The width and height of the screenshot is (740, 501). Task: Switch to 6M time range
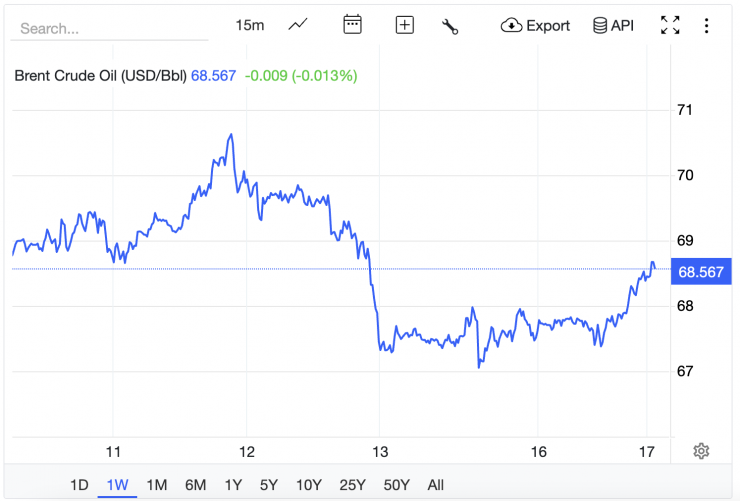195,485
